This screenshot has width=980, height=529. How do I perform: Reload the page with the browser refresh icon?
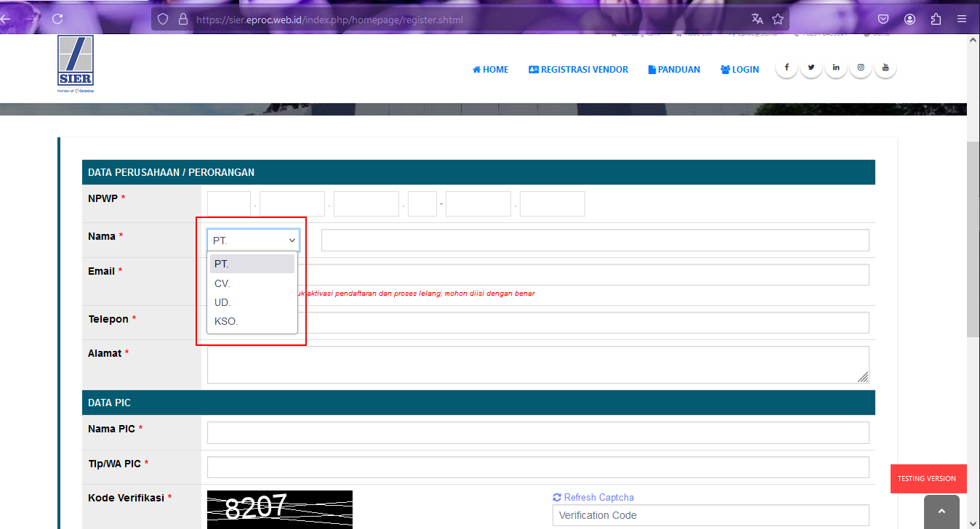click(x=58, y=19)
